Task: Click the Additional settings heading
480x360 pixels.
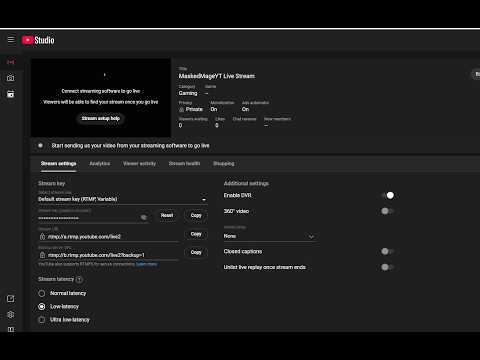Action: tap(246, 183)
